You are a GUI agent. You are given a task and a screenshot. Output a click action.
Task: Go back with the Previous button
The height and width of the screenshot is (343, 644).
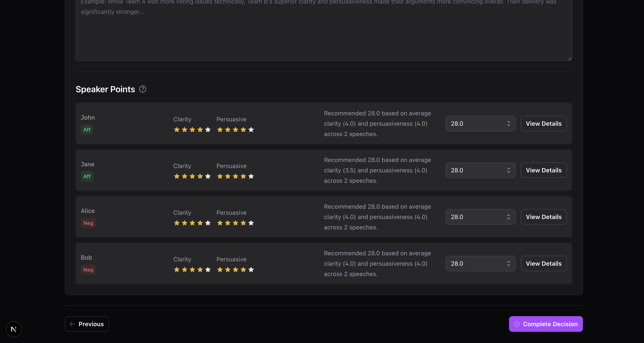click(87, 324)
